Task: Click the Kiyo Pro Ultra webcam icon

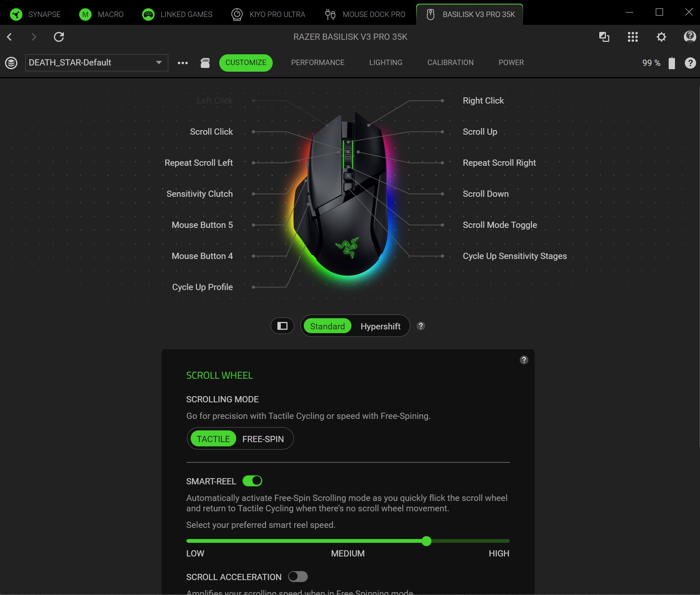Action: [237, 15]
